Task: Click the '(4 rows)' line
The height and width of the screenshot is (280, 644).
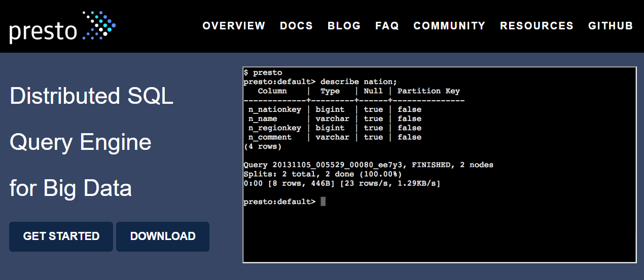Action: coord(262,147)
